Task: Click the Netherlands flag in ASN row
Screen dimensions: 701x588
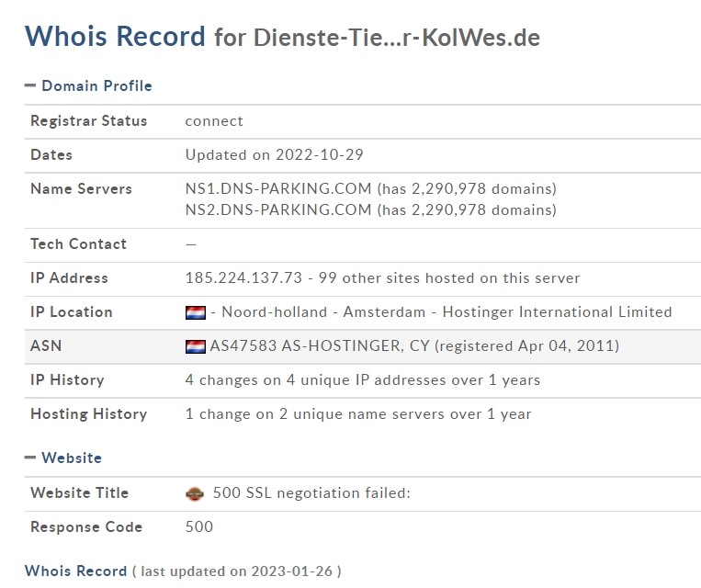Action: [x=196, y=346]
